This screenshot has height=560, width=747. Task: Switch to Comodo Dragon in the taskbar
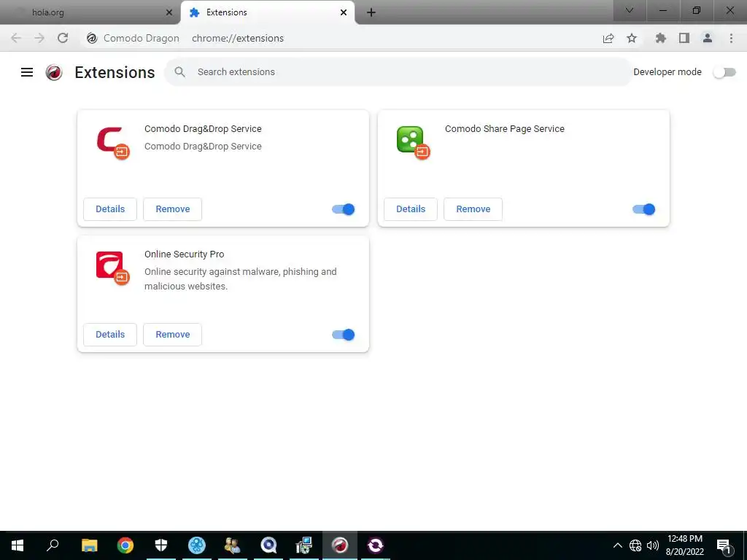click(x=340, y=545)
